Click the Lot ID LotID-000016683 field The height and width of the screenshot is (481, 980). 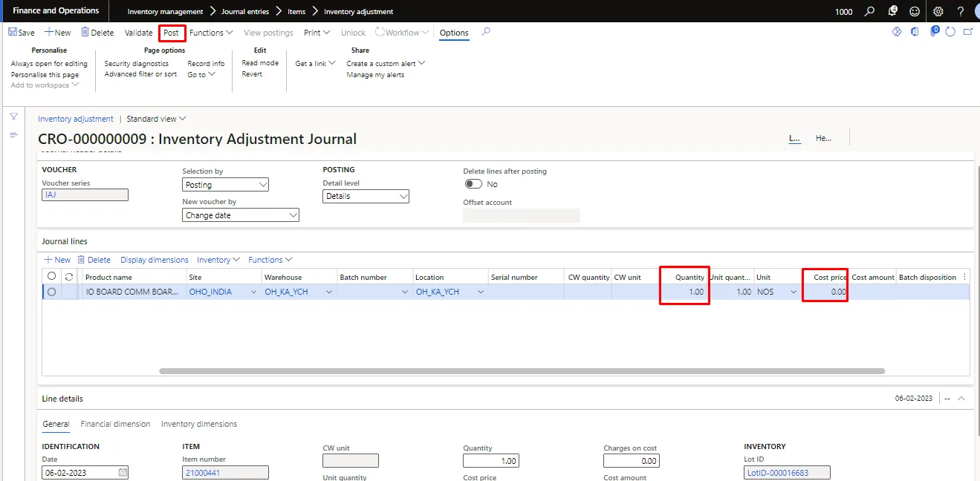787,472
